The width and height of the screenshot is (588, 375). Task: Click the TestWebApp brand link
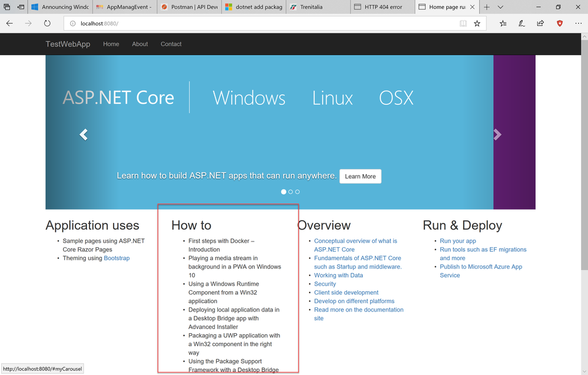tap(68, 44)
